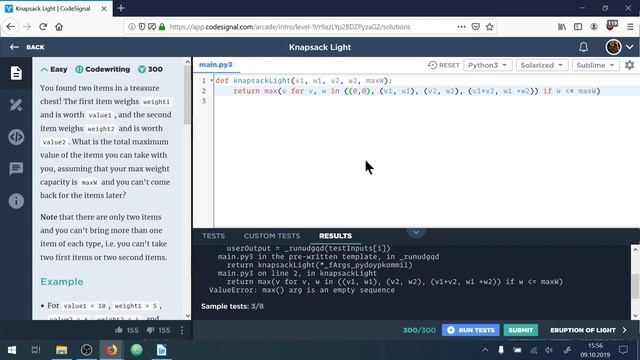This screenshot has height=360, width=640.
Task: Go to browser home page
Action: [59, 27]
